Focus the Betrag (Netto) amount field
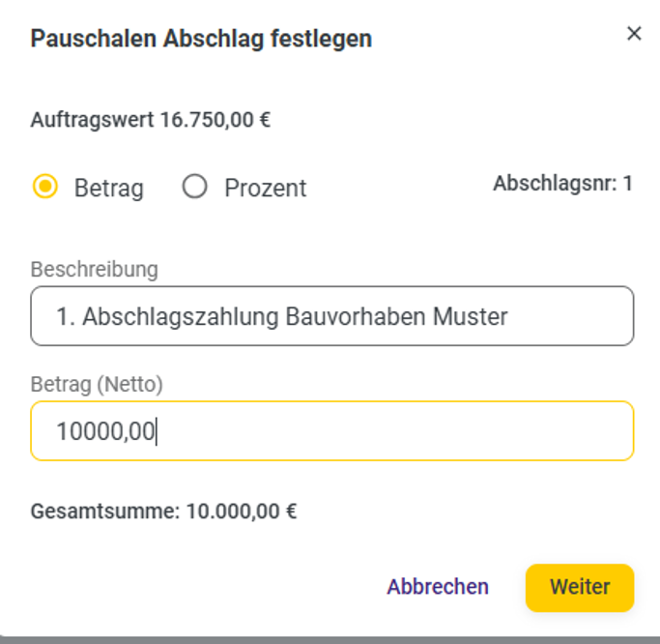This screenshot has height=644, width=660. click(x=332, y=431)
